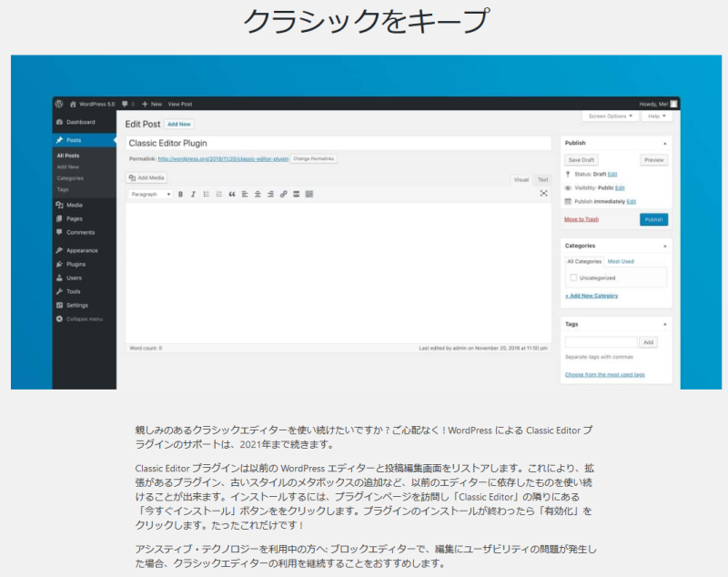Insert Read More tag from toolbar
The width and height of the screenshot is (728, 577).
[x=297, y=194]
